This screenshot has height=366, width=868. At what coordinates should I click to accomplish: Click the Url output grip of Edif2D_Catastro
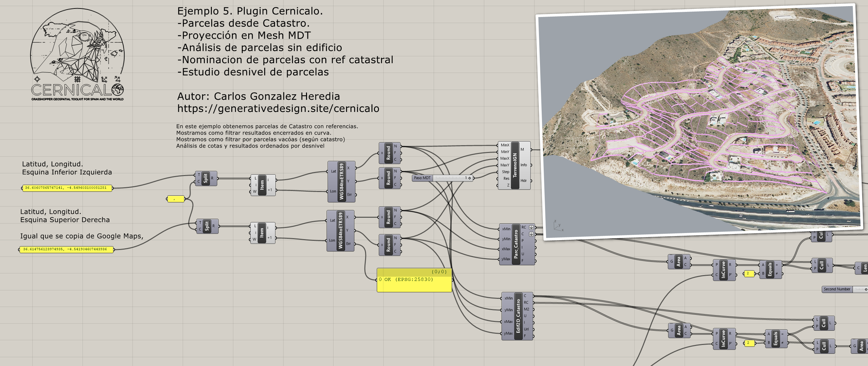[x=533, y=329]
